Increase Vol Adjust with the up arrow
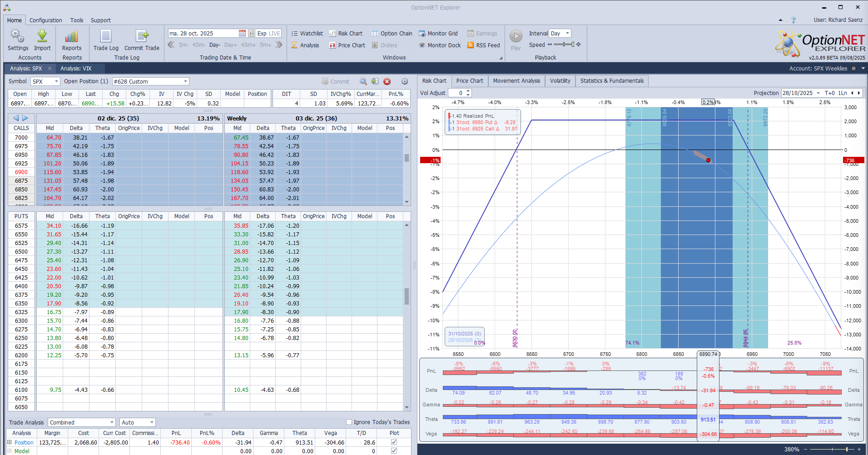Screen dimensions: 868x455 (x=468, y=91)
